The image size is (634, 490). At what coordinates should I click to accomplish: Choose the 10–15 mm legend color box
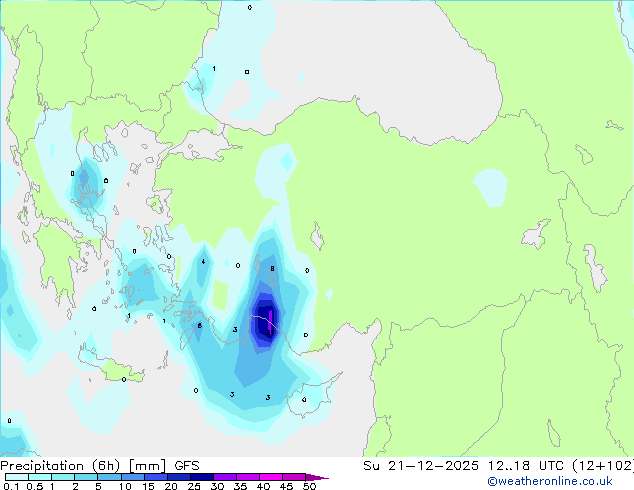(132, 477)
